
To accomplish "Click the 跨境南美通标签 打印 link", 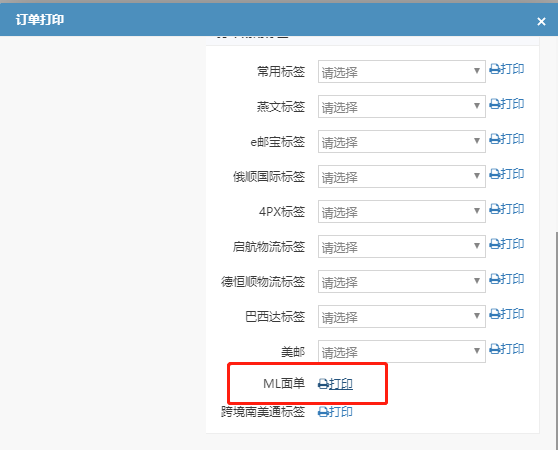I will (335, 412).
